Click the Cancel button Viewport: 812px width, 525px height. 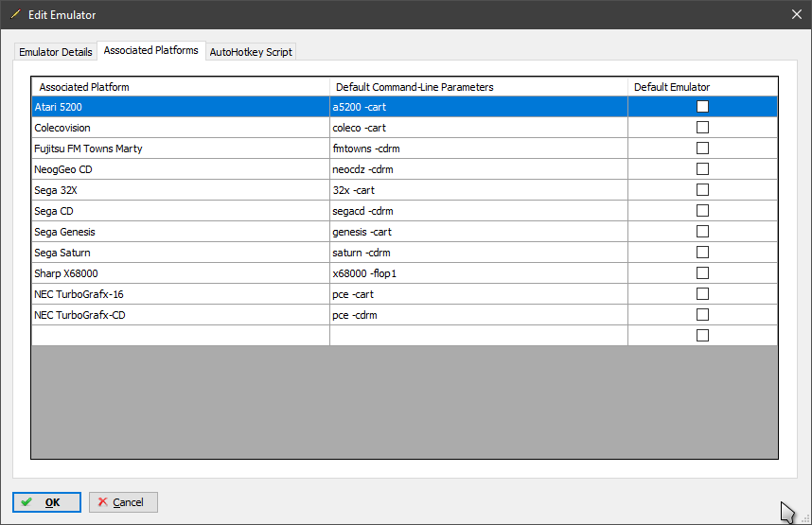(123, 502)
